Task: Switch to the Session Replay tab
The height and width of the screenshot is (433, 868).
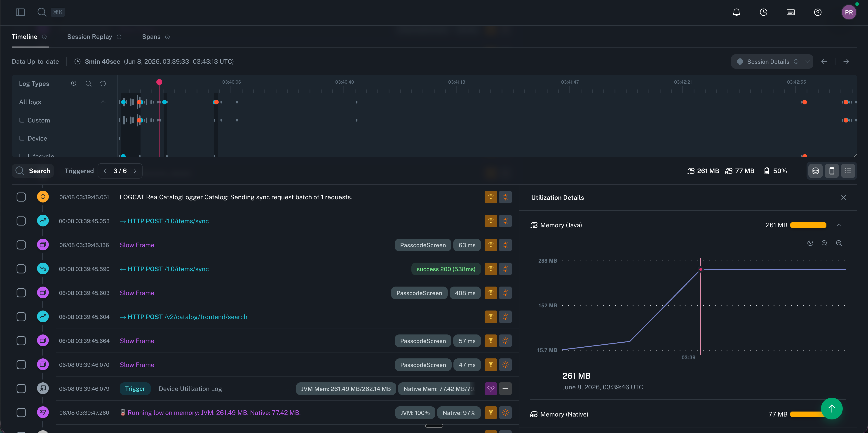Action: tap(90, 37)
